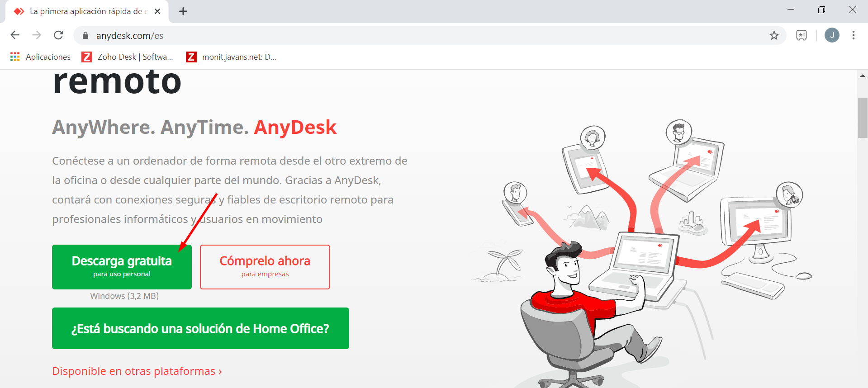Reload the AnyDesk page
The image size is (868, 388).
(x=58, y=35)
